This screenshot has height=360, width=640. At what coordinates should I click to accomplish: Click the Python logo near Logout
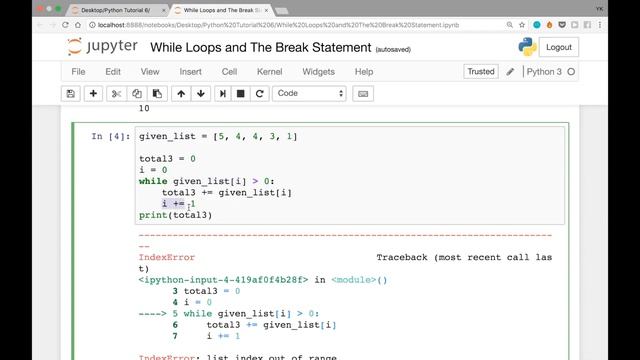[x=527, y=47]
